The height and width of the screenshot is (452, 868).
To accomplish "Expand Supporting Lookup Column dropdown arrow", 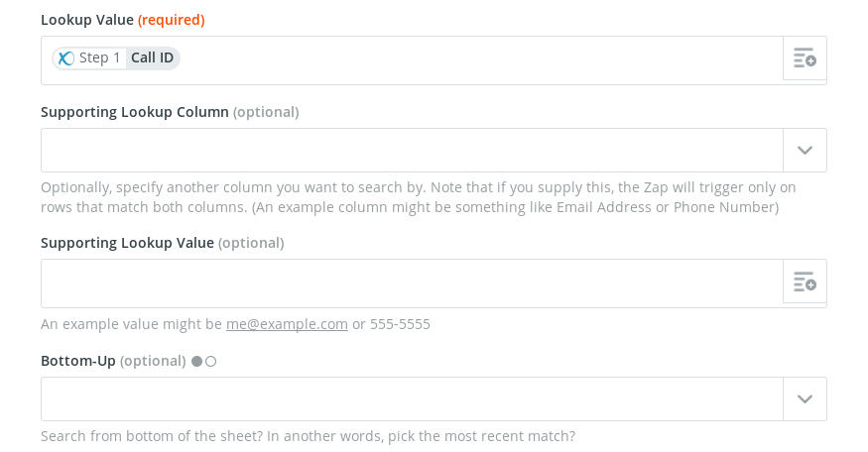I will point(805,151).
